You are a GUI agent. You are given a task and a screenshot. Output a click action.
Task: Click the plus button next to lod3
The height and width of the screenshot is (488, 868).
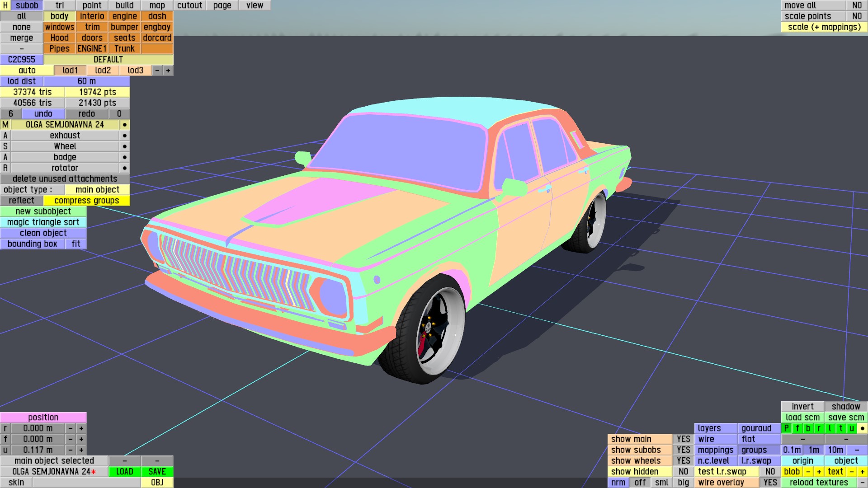[168, 70]
